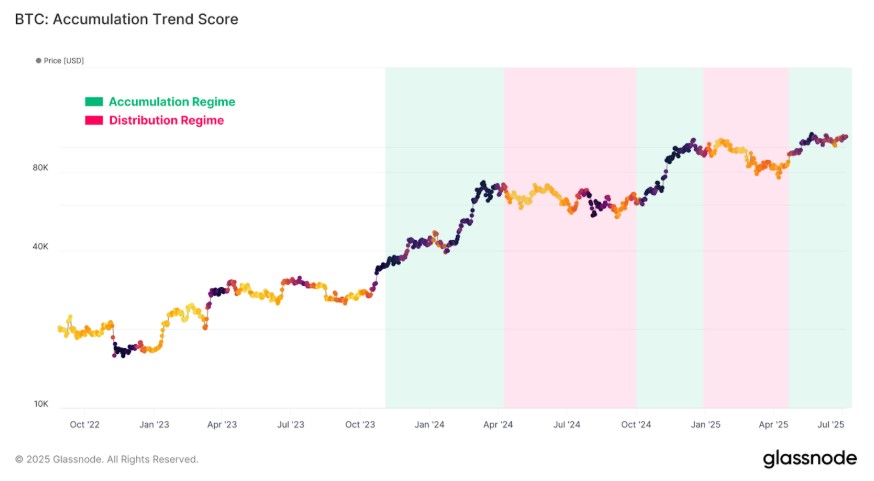Click the 40K y-axis label

coord(40,246)
